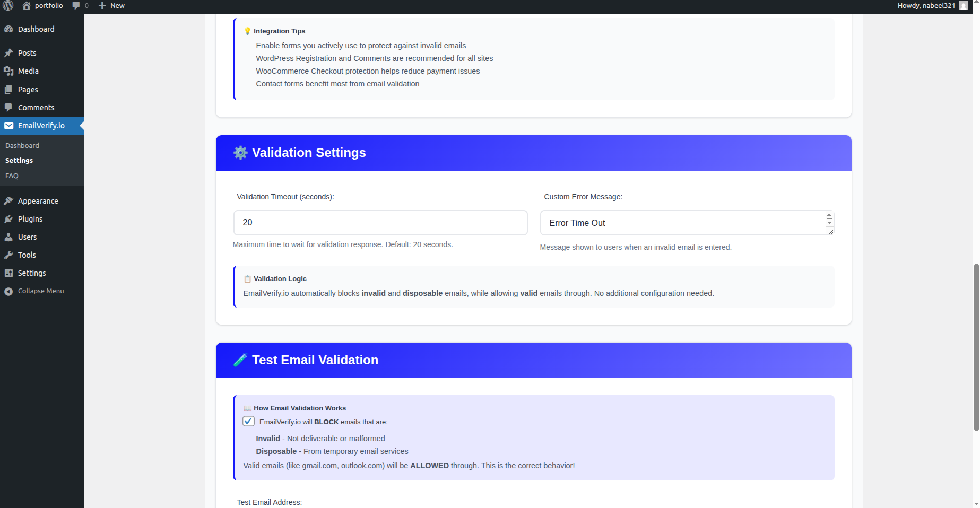
Task: Click the 'WooCommerce Checkout protection' tip
Action: 368,71
